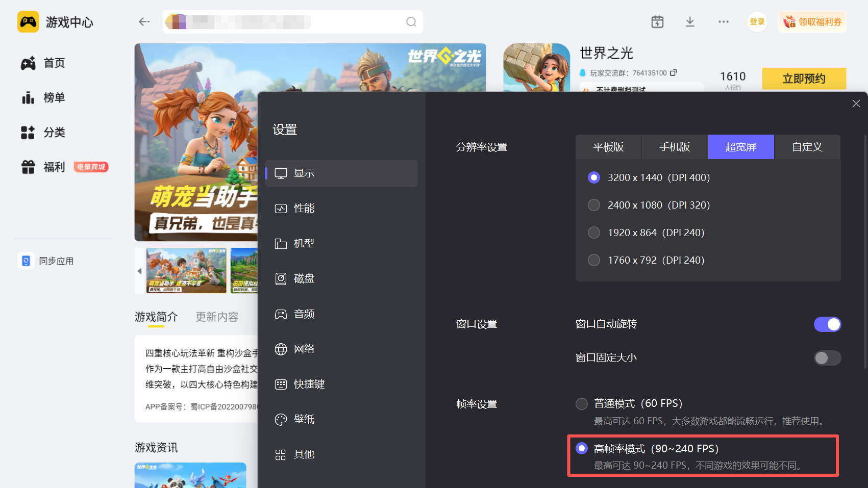Click the search input field
Screen dimensions: 868x488
pos(293,22)
